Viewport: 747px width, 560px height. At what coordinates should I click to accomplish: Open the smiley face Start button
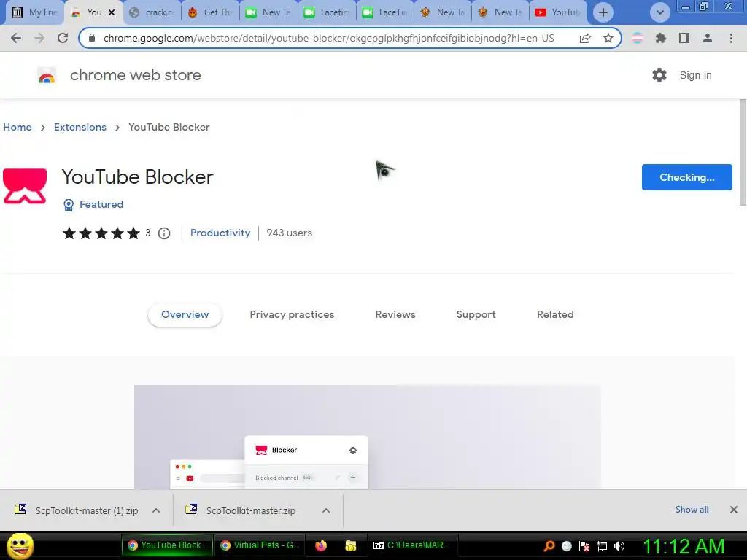[20, 545]
